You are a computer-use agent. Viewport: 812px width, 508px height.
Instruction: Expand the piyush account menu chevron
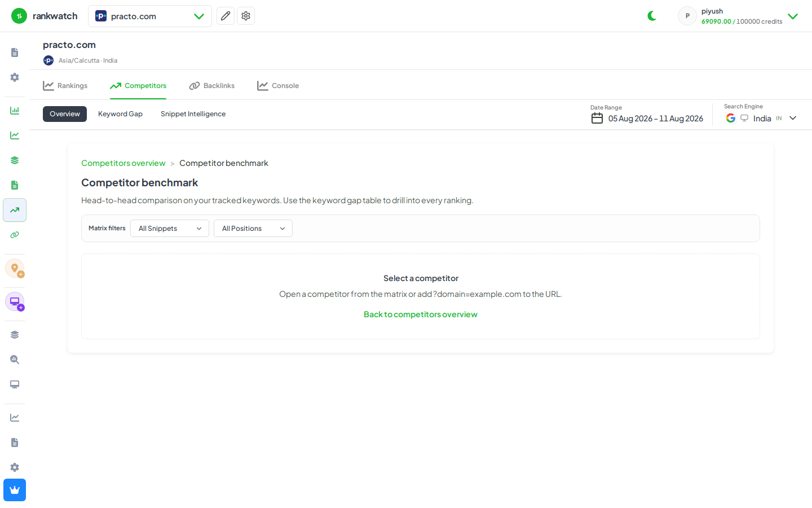pyautogui.click(x=793, y=16)
